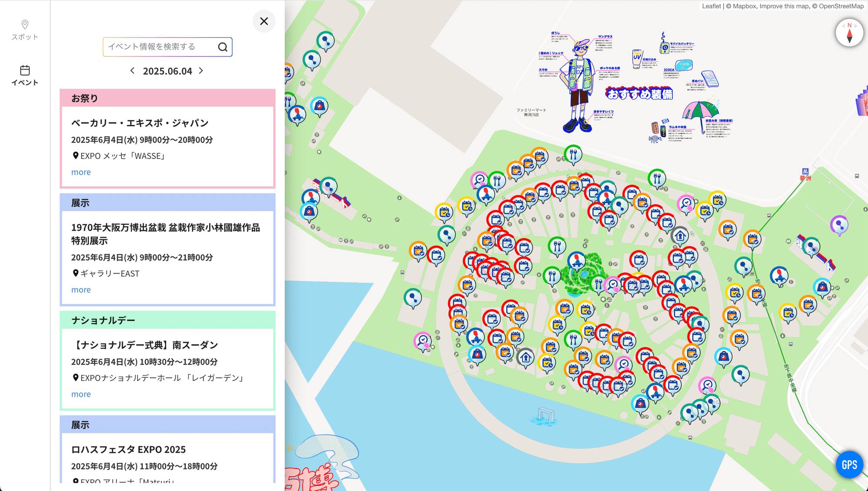
Task: Close the event list panel
Action: [x=264, y=21]
